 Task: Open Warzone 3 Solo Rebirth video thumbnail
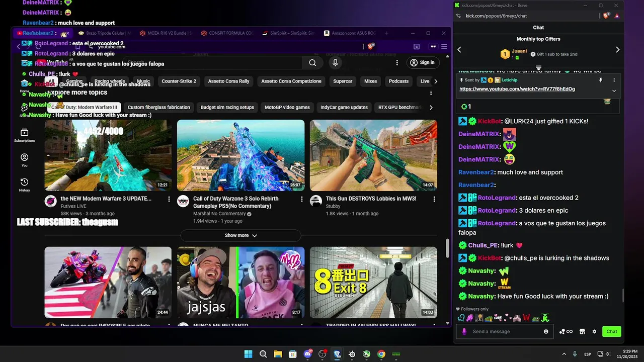pyautogui.click(x=240, y=155)
